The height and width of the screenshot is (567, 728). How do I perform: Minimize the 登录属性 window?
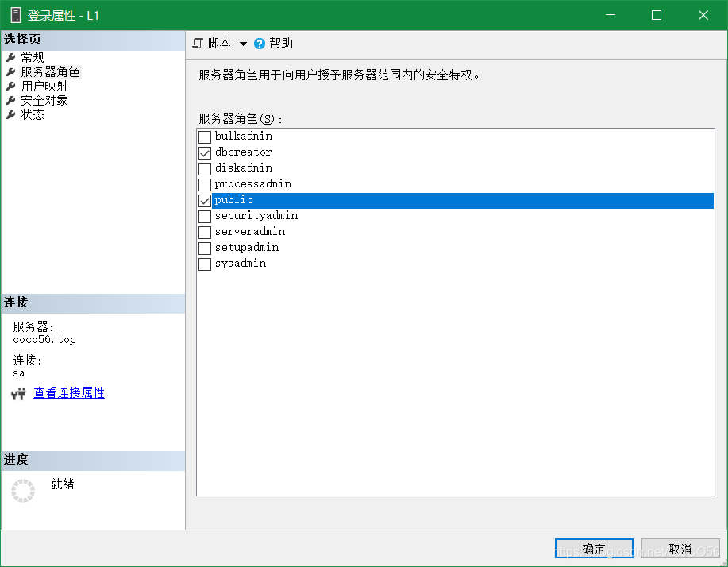tap(611, 15)
